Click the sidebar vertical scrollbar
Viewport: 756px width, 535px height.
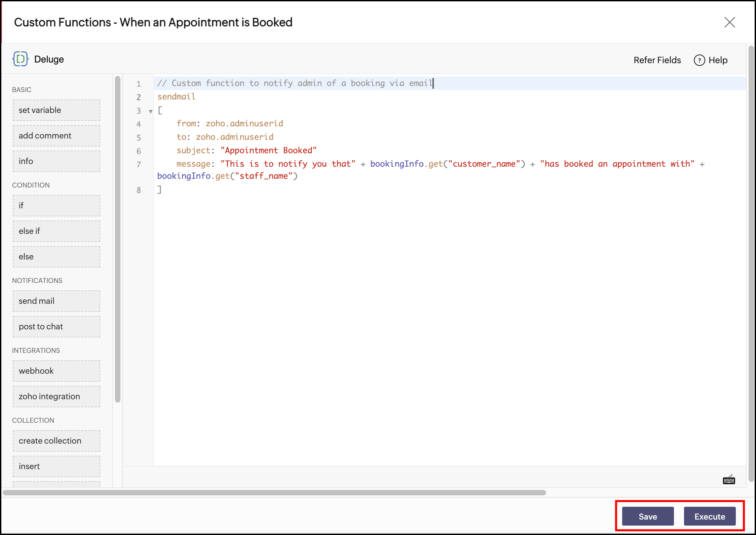click(117, 239)
